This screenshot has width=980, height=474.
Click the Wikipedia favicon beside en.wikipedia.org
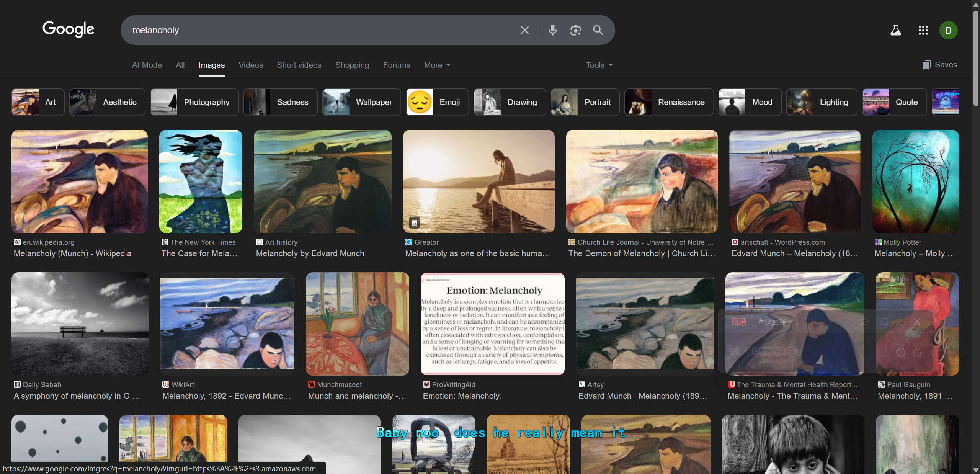pos(17,242)
